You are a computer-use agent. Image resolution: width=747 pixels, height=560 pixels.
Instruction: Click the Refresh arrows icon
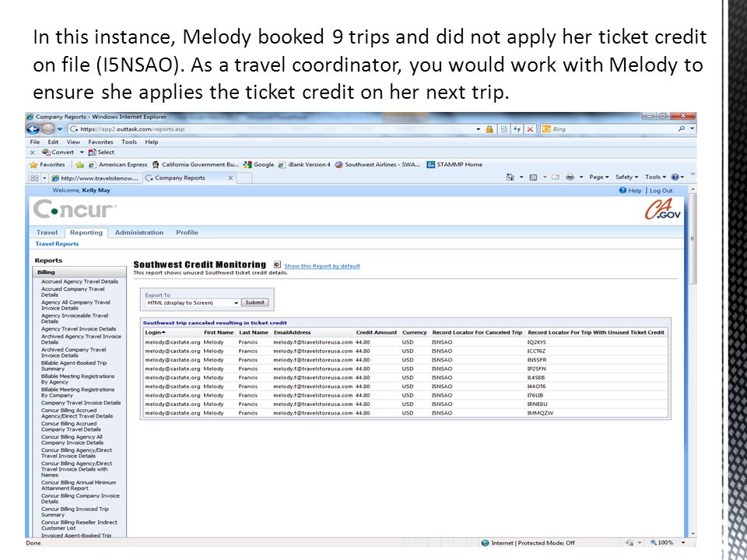pos(517,129)
